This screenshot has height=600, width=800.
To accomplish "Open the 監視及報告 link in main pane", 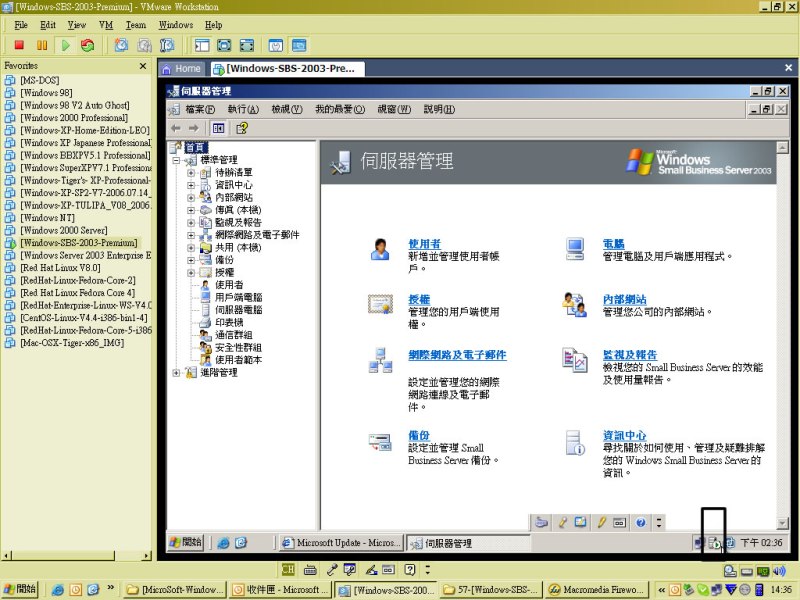I will [630, 355].
